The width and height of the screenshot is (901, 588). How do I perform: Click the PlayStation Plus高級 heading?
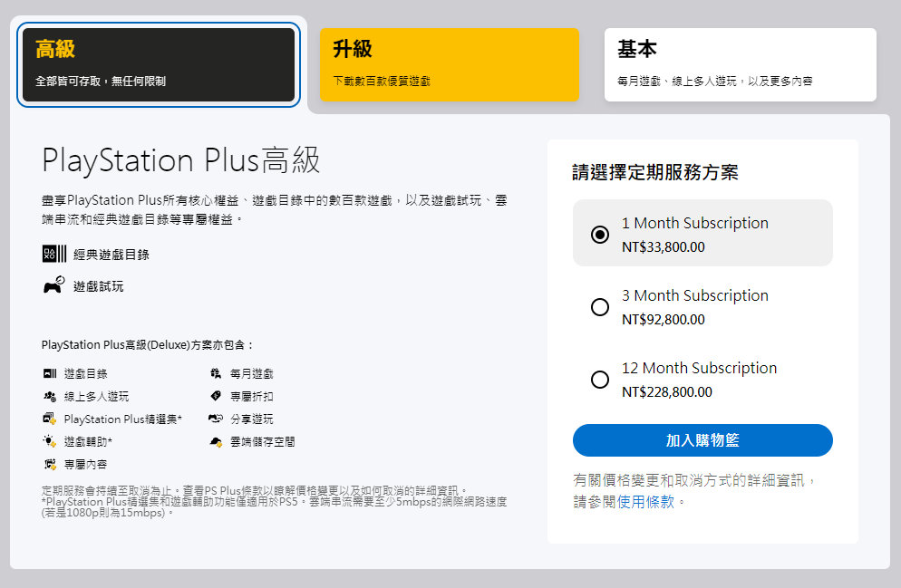[181, 159]
